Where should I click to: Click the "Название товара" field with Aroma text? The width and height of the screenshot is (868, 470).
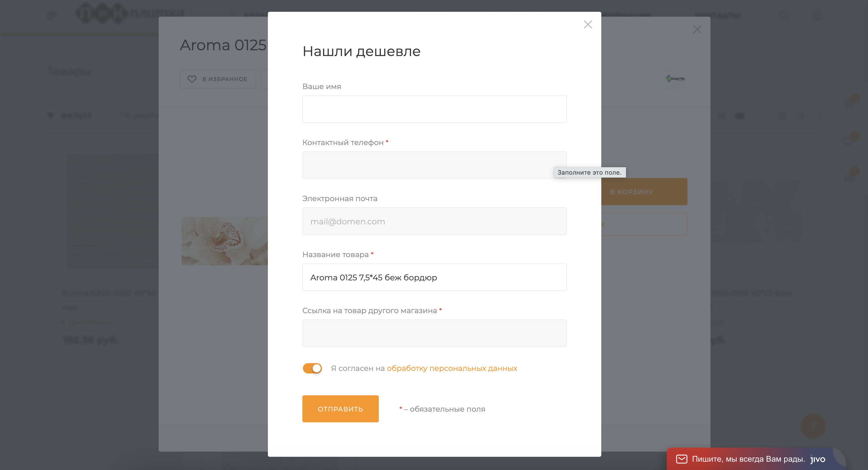[x=434, y=277]
